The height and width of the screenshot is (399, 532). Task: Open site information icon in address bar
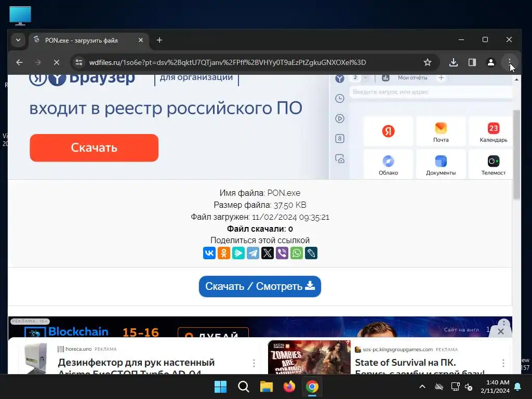(79, 62)
